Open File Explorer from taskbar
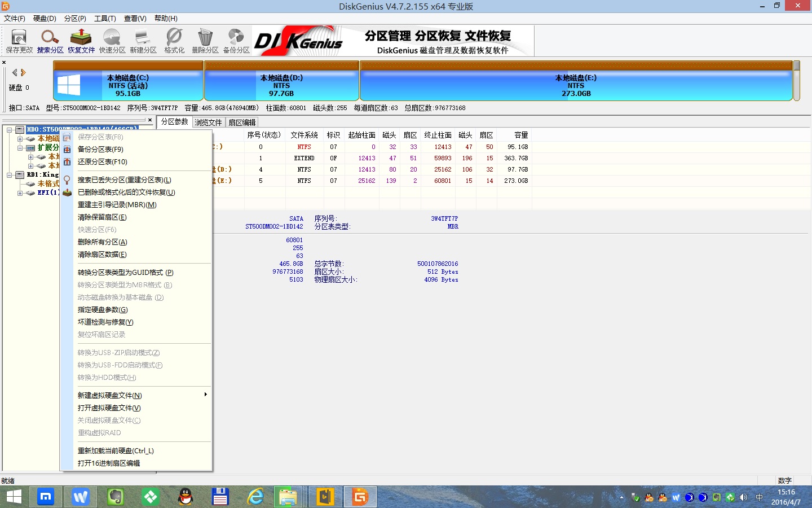The width and height of the screenshot is (812, 508). click(x=288, y=497)
